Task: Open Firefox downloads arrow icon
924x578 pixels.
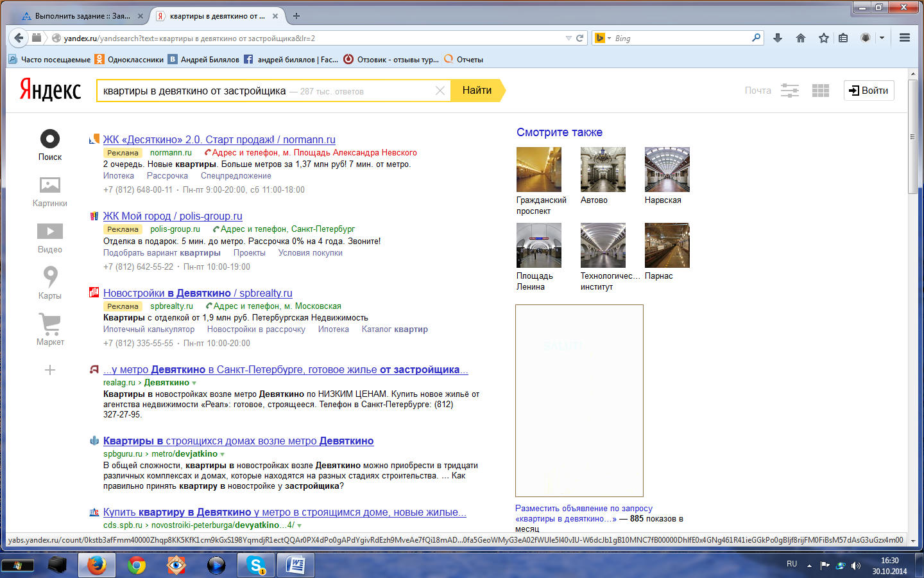Action: point(778,38)
